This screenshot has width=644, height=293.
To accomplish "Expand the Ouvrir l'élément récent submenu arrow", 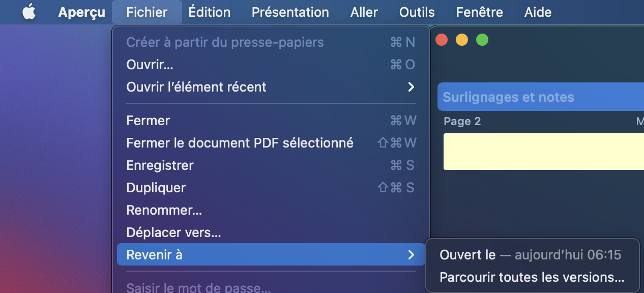I will pos(411,87).
